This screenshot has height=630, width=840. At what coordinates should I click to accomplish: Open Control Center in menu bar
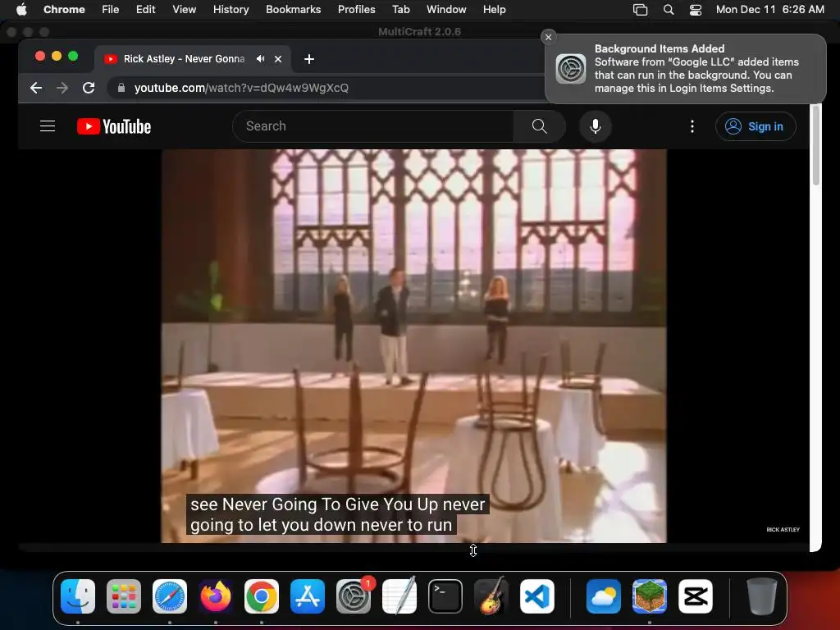(696, 10)
